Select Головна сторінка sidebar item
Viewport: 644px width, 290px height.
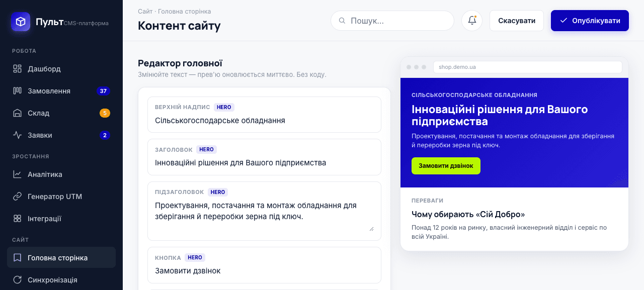pos(61,258)
